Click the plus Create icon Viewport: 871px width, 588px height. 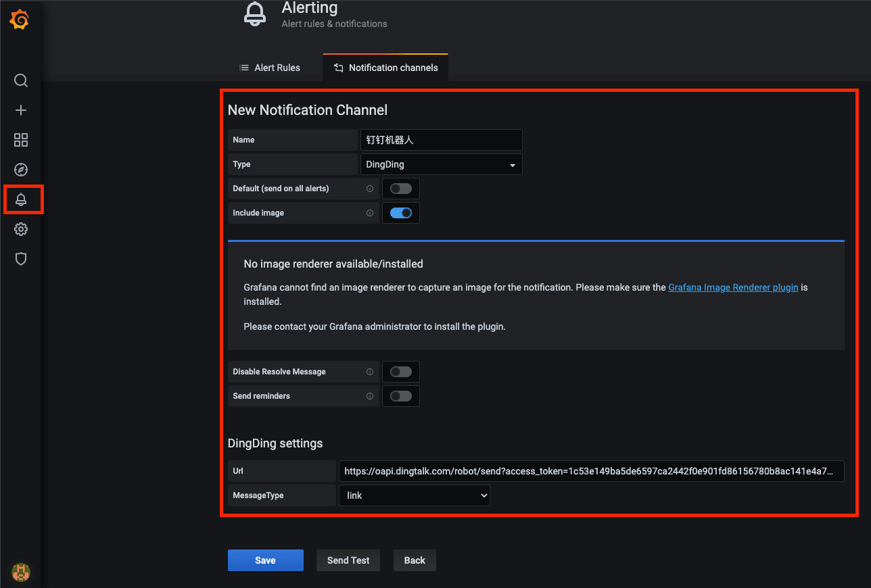[21, 110]
